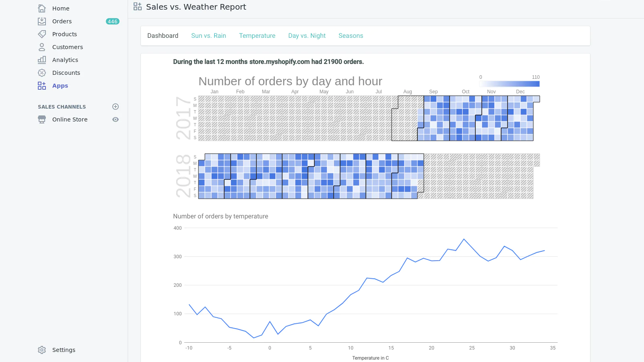Click app icon beside report title
This screenshot has height=362, width=644.
[x=138, y=6]
